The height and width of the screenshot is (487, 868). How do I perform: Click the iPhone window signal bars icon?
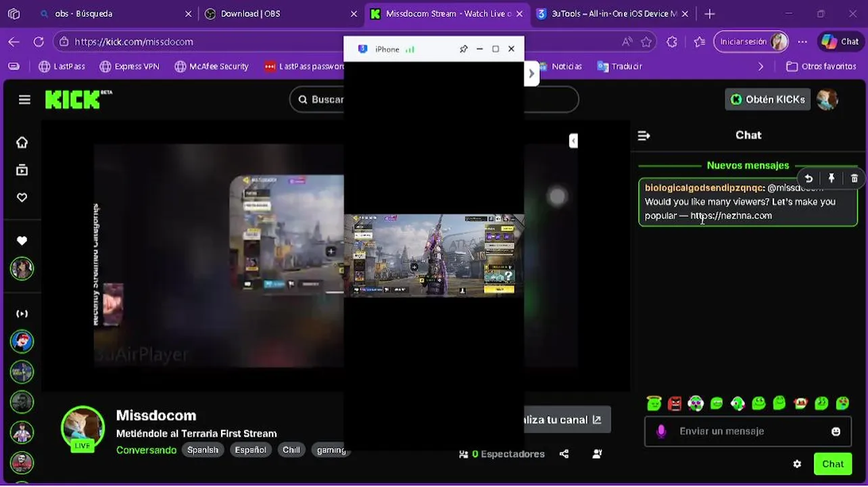[x=410, y=49]
